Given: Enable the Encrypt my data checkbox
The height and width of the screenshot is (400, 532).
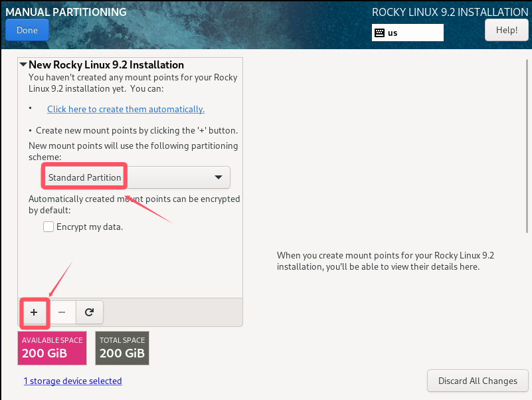Looking at the screenshot, I should tap(48, 227).
